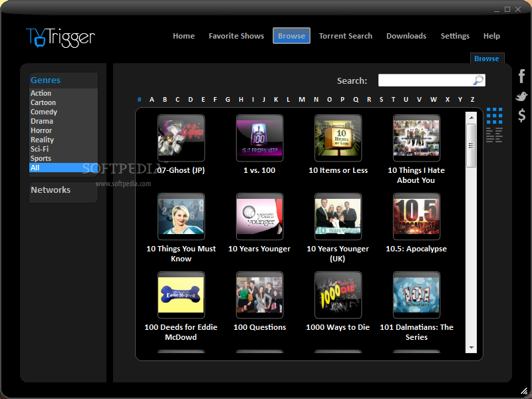Filter shows by Action genre

pyautogui.click(x=63, y=93)
